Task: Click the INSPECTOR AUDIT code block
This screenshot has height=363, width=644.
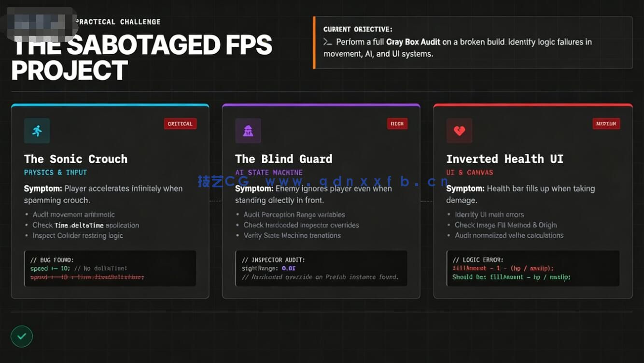Action: [321, 268]
